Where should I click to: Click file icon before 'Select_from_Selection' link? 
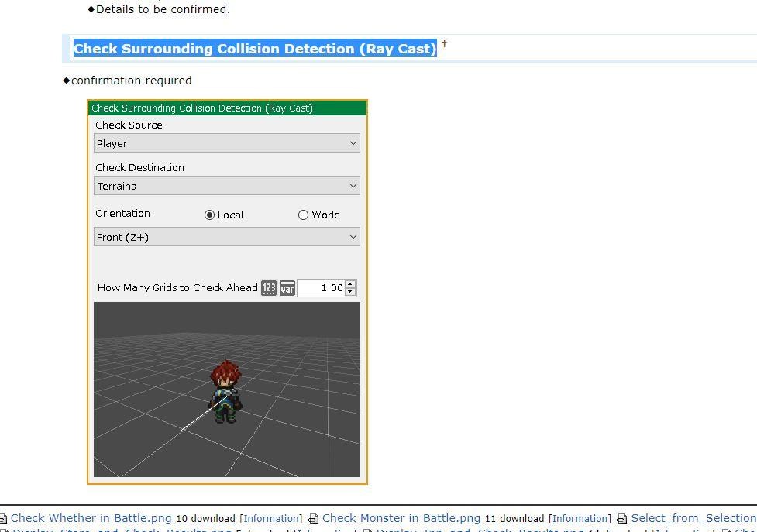(622, 519)
